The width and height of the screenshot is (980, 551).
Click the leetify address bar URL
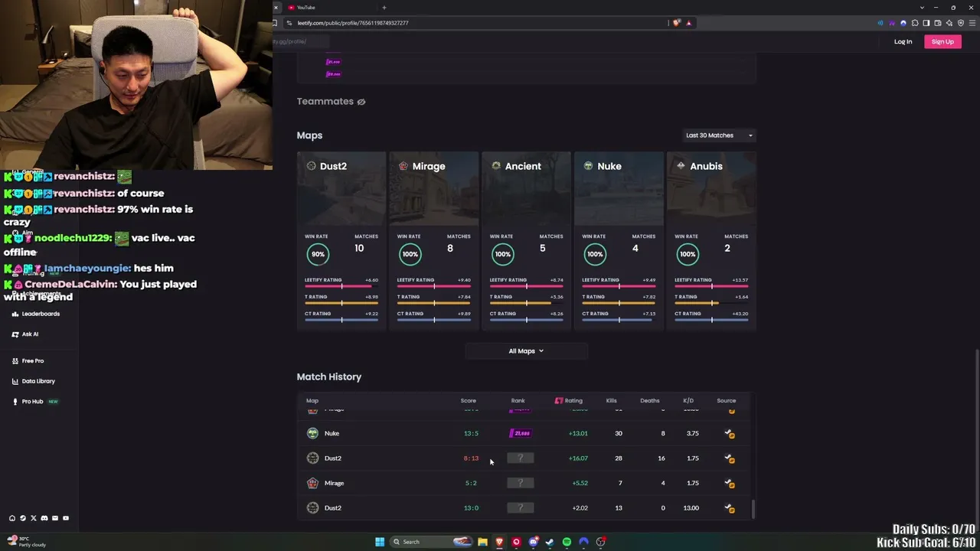[353, 23]
